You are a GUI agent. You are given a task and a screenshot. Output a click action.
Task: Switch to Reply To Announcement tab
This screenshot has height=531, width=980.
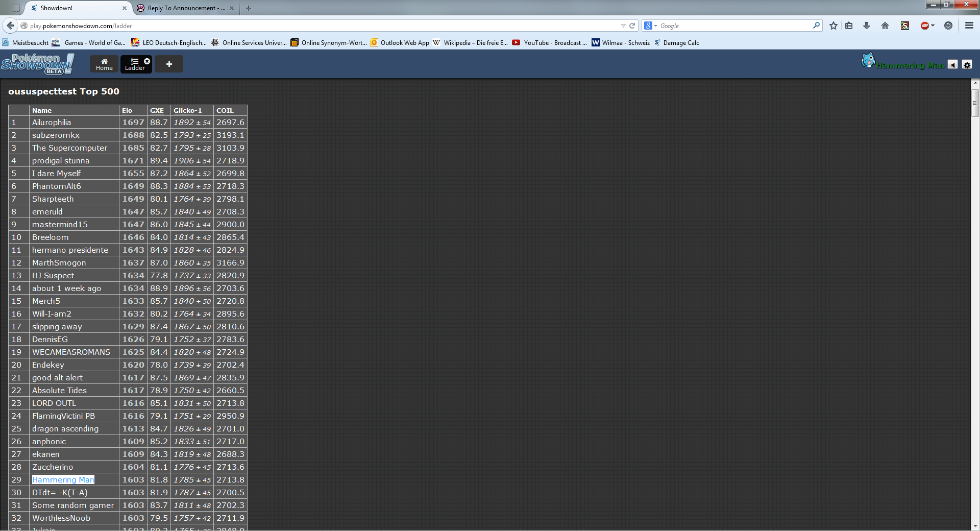[186, 8]
